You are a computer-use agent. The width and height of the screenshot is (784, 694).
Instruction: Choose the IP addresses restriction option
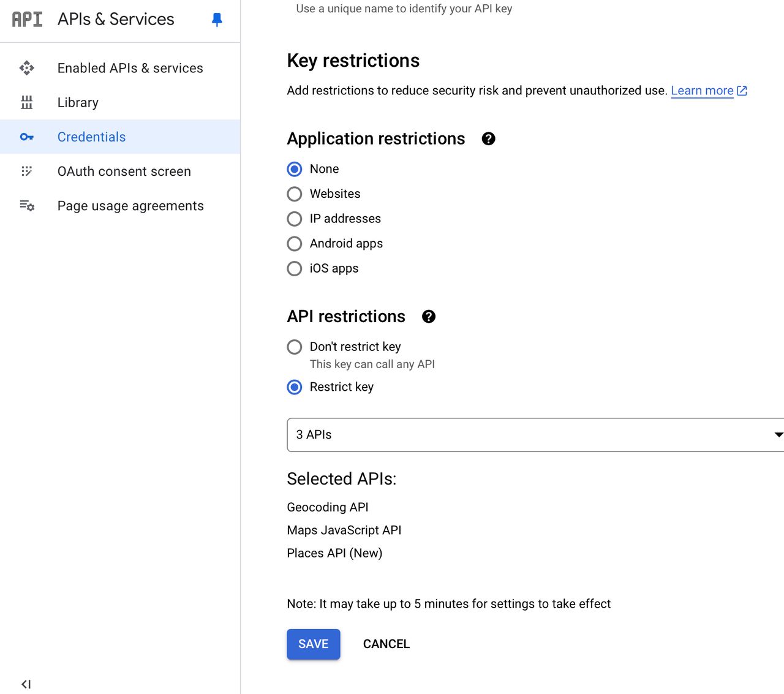tap(295, 219)
